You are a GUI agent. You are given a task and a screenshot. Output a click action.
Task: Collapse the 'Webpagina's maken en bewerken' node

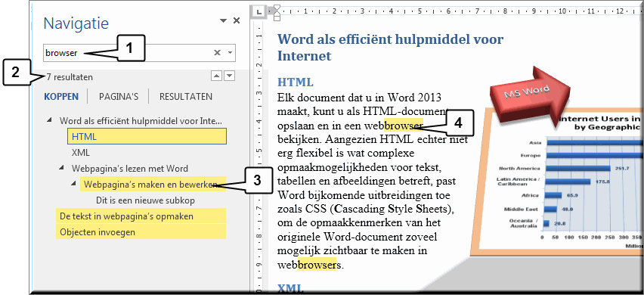(73, 183)
